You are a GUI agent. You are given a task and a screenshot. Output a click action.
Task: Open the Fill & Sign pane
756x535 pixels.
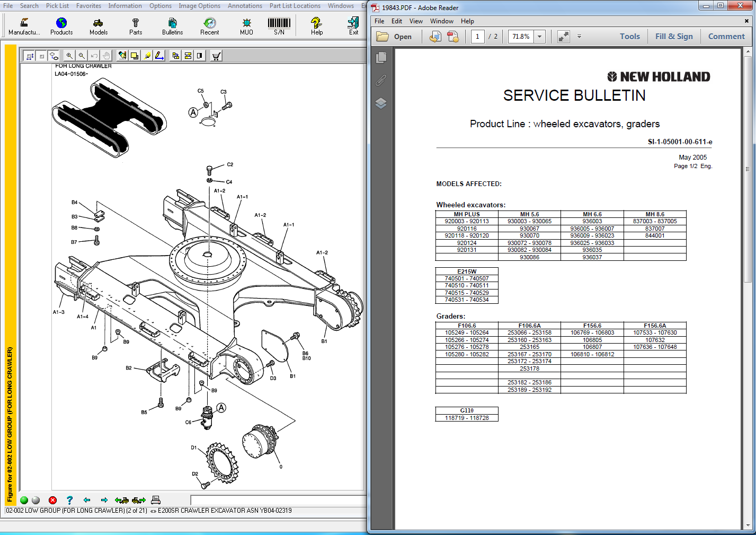(674, 37)
